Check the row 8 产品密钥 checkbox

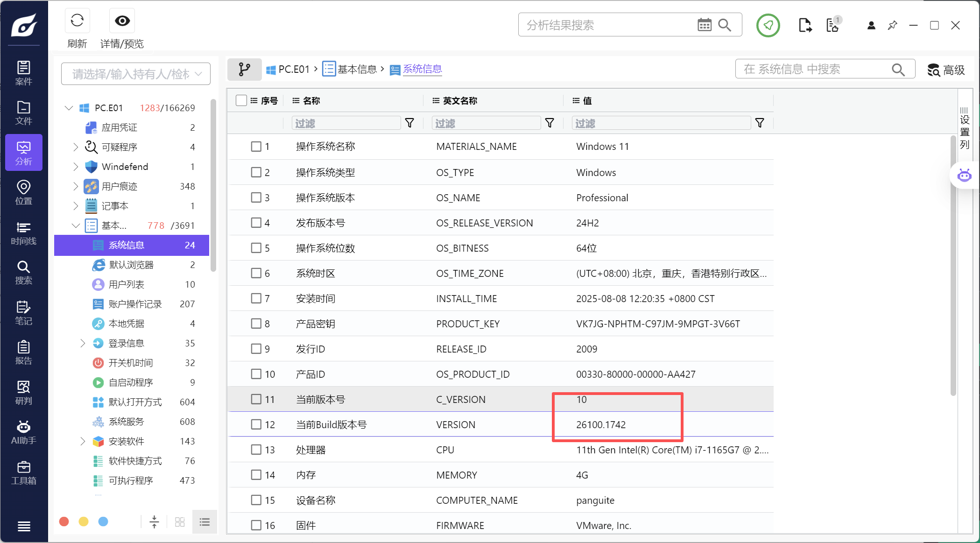pos(256,324)
